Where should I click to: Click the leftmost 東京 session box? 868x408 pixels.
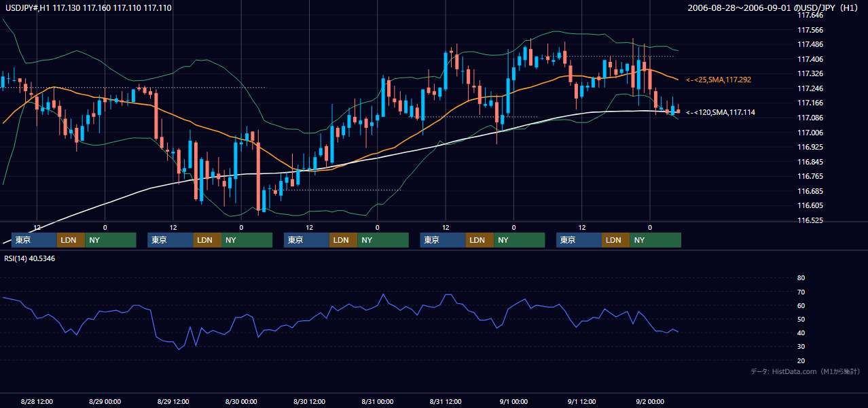pos(35,240)
